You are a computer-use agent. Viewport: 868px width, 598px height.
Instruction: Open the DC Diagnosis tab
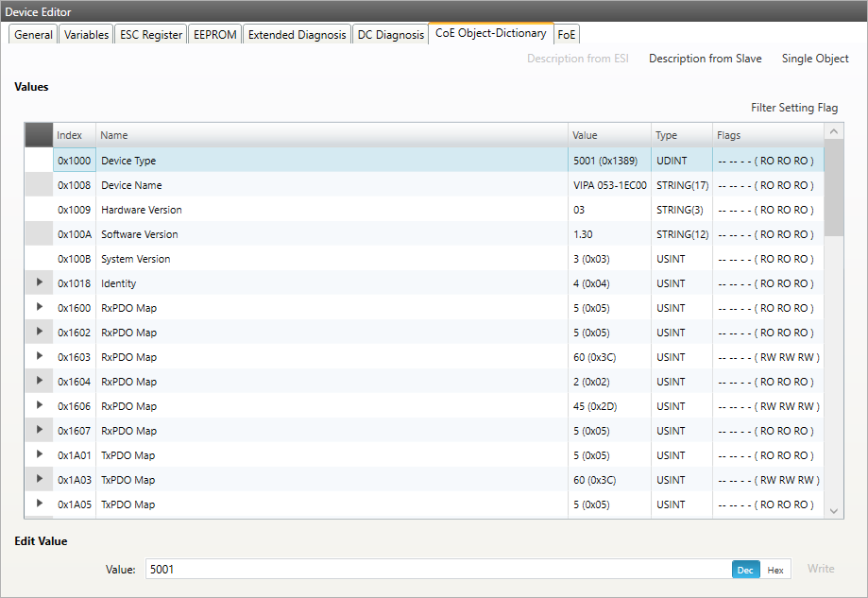click(x=390, y=35)
